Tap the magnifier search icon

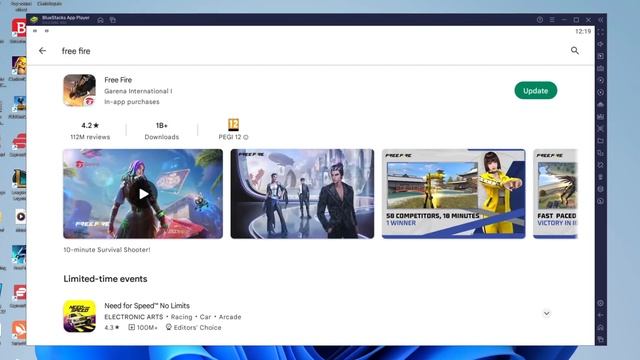pos(575,51)
